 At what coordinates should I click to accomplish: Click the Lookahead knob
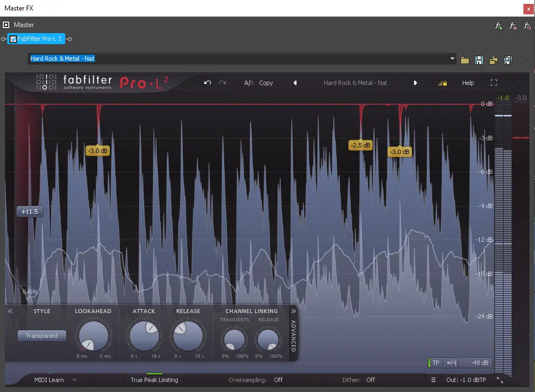click(x=93, y=336)
